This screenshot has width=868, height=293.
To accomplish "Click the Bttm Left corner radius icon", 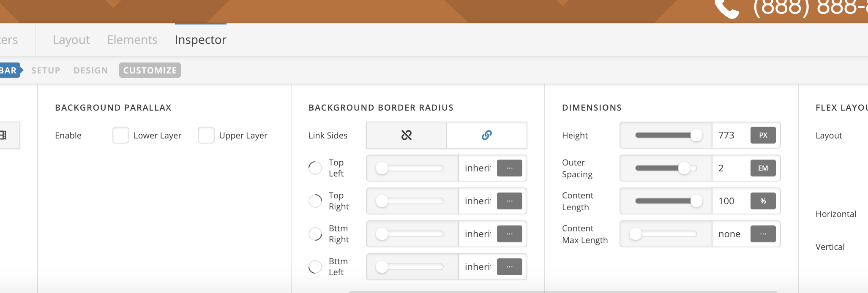I will [x=315, y=267].
